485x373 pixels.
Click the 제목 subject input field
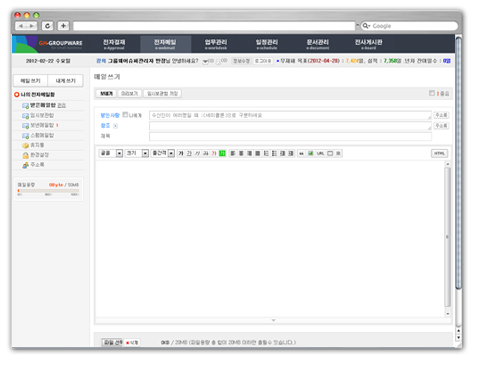(x=290, y=136)
